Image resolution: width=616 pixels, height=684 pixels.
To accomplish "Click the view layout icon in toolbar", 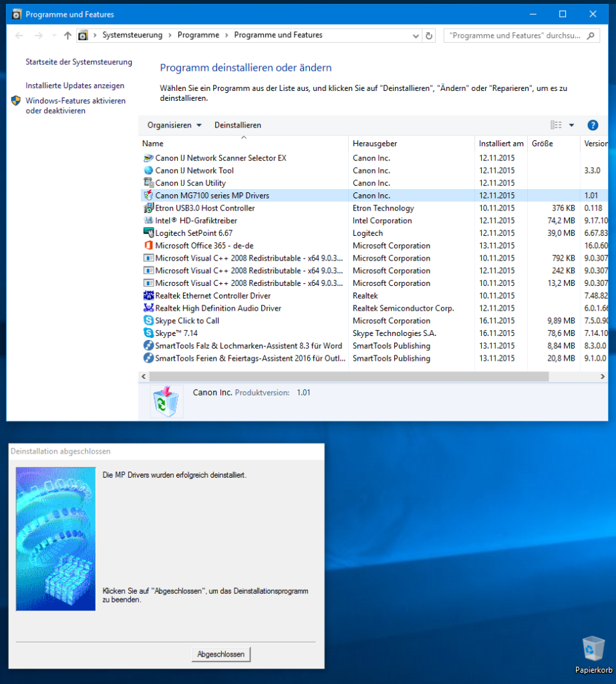I will pos(556,125).
